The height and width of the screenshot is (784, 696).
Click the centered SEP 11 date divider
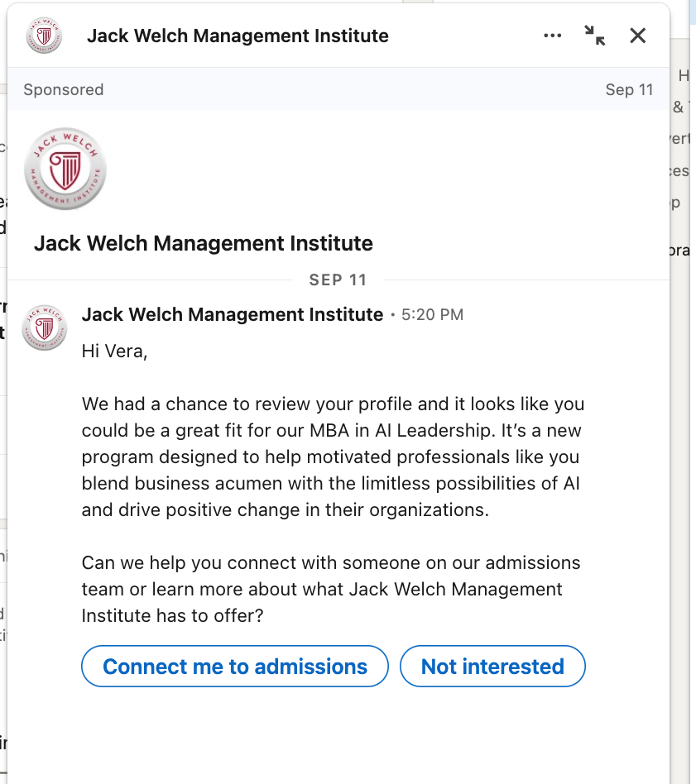(x=338, y=280)
